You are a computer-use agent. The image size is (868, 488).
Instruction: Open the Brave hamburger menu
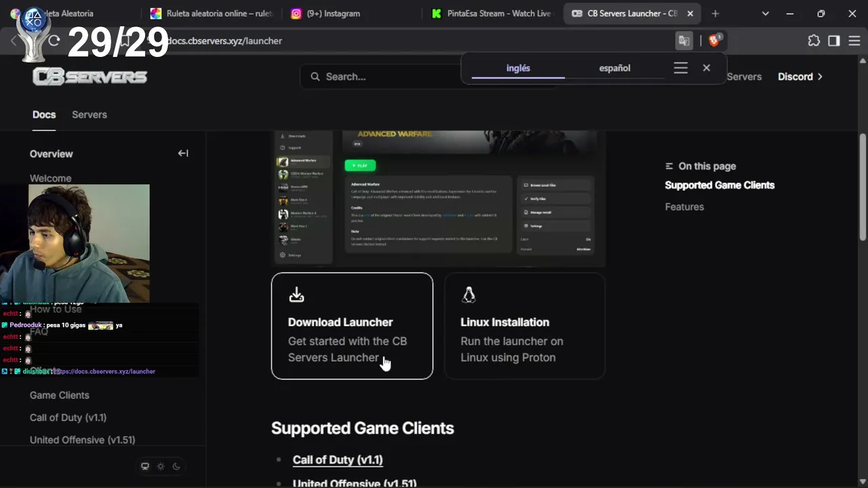click(x=854, y=41)
